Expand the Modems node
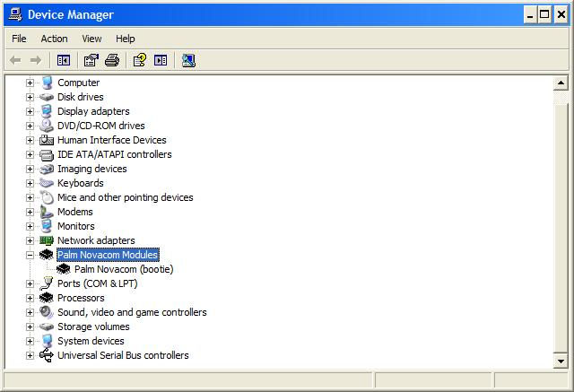The image size is (574, 392). [x=30, y=212]
